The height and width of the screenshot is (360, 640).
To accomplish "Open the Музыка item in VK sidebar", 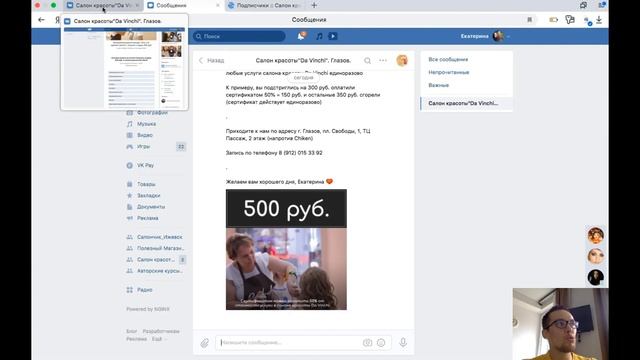I will (x=146, y=124).
